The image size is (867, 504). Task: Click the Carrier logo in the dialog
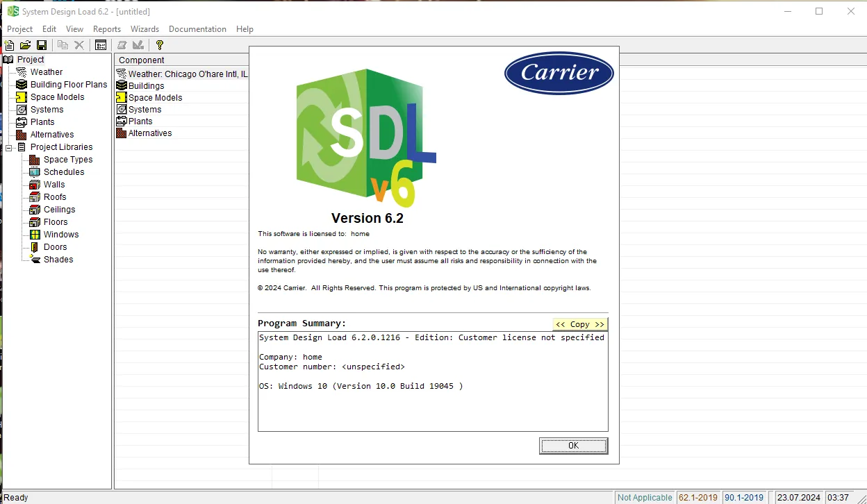click(x=559, y=73)
